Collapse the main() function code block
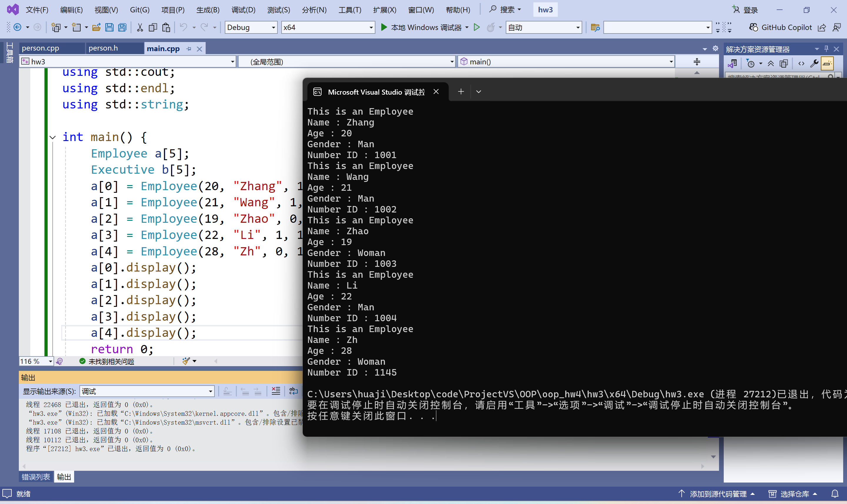The height and width of the screenshot is (504, 847). click(53, 137)
